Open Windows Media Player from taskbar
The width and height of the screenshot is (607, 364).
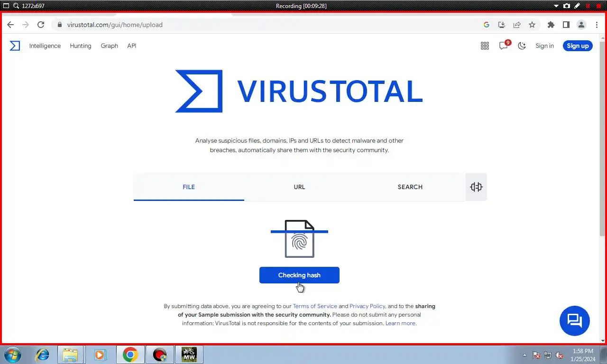point(100,355)
